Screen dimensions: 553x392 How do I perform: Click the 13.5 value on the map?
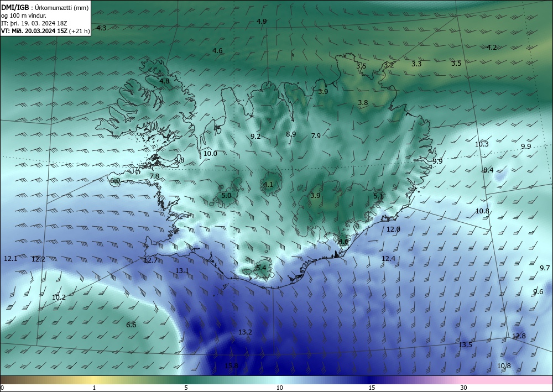pos(465,344)
